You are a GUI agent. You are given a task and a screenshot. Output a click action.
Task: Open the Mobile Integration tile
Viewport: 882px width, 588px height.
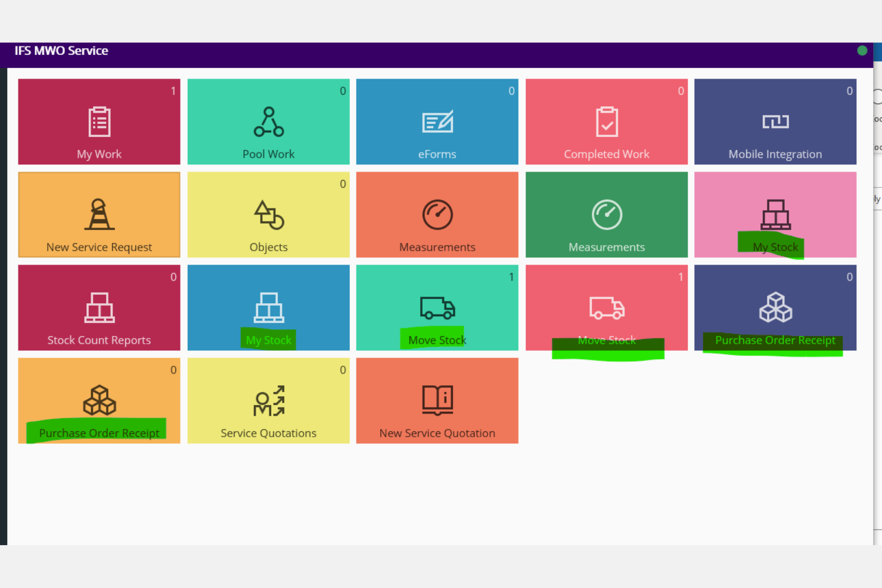pos(775,122)
